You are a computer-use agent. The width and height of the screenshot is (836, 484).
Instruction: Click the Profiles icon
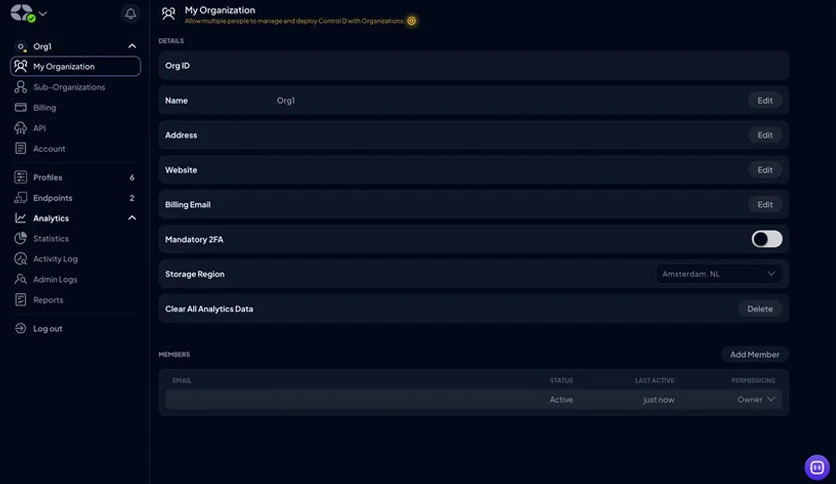21,177
